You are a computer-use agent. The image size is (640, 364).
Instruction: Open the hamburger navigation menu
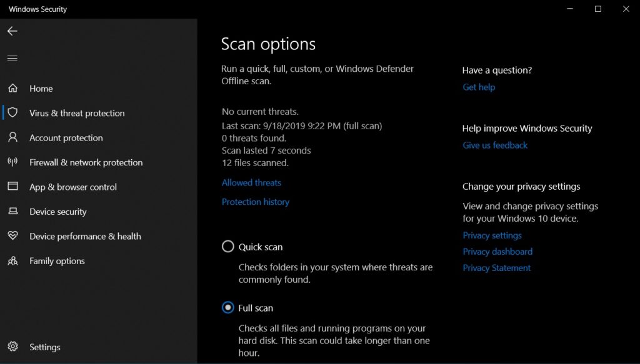[12, 58]
